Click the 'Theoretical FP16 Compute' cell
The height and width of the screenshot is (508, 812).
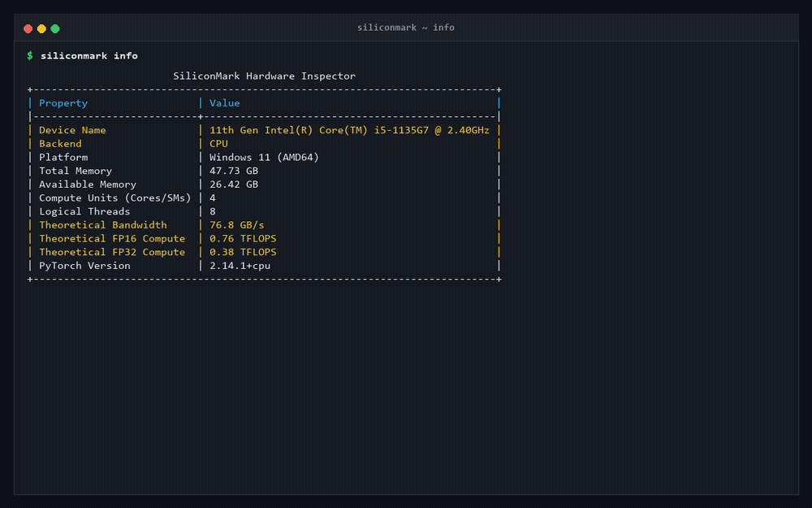(112, 238)
